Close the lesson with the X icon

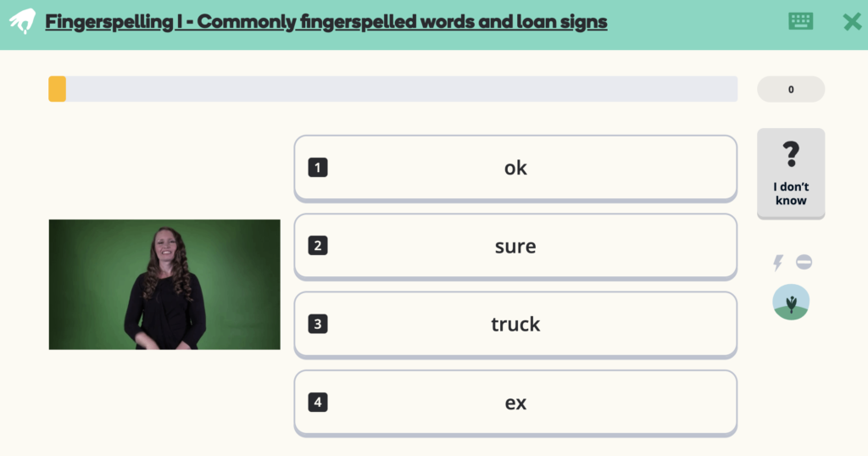(852, 22)
